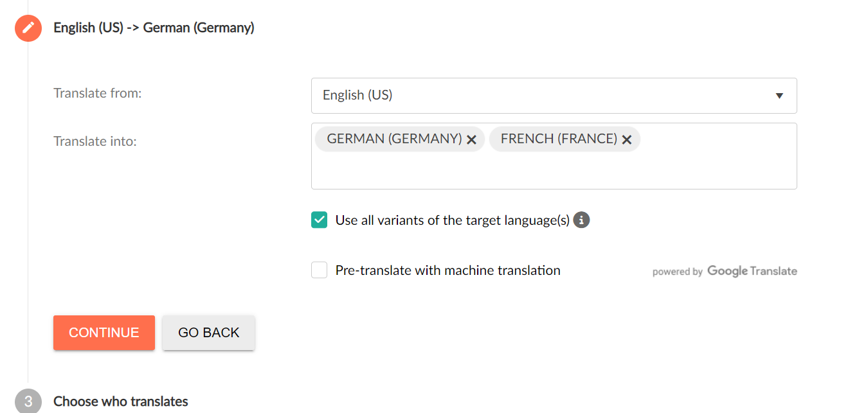Viewport: 868px width, 413px height.
Task: Enable Pre-translate with machine translation
Action: (x=319, y=270)
